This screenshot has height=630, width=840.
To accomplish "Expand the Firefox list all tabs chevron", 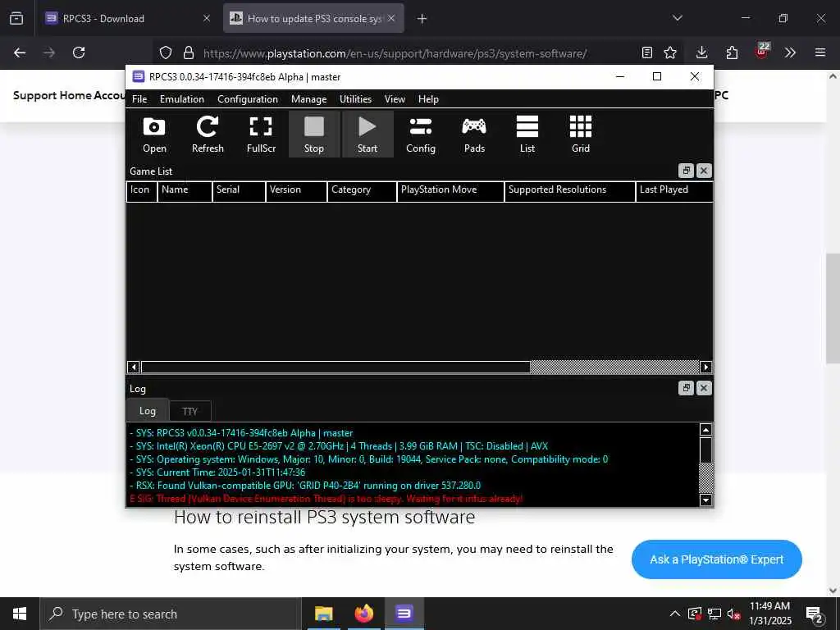I will (678, 18).
